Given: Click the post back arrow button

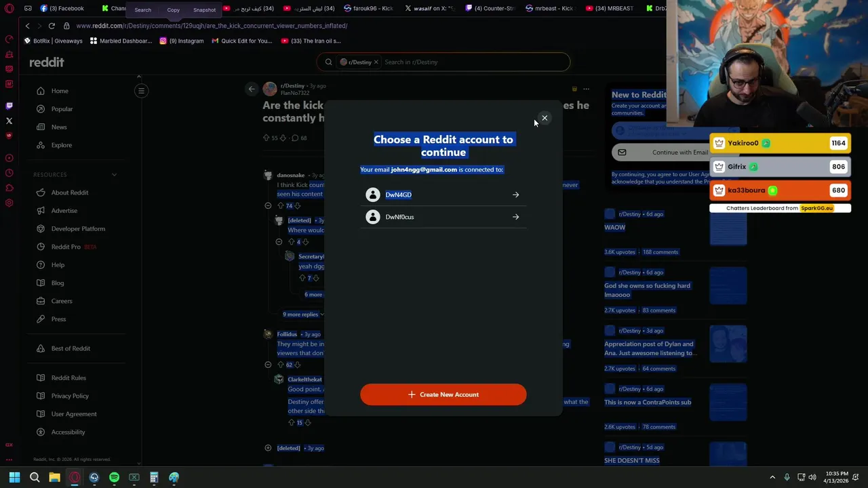Looking at the screenshot, I should (x=252, y=89).
